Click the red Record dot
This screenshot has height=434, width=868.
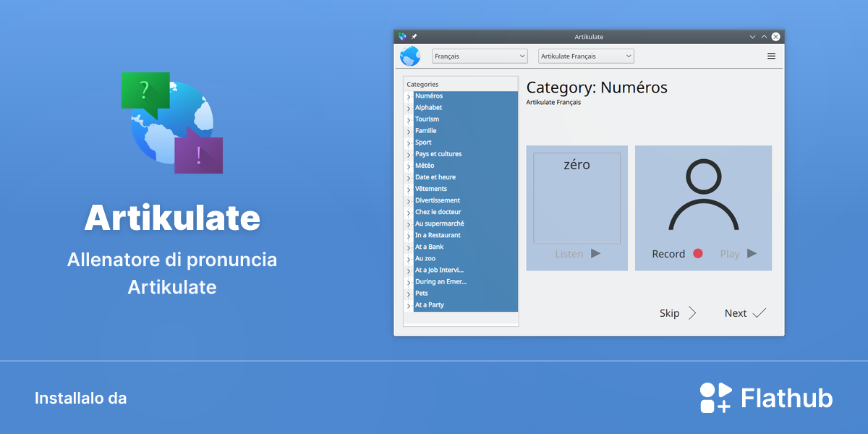coord(697,253)
